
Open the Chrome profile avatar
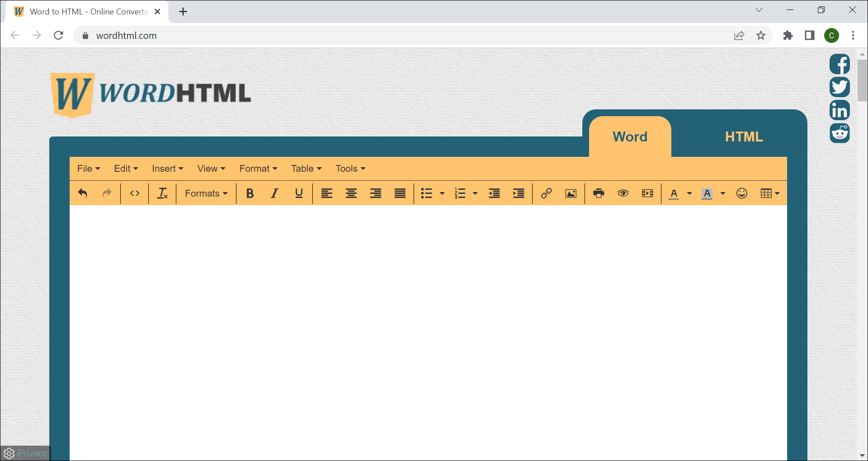[831, 35]
